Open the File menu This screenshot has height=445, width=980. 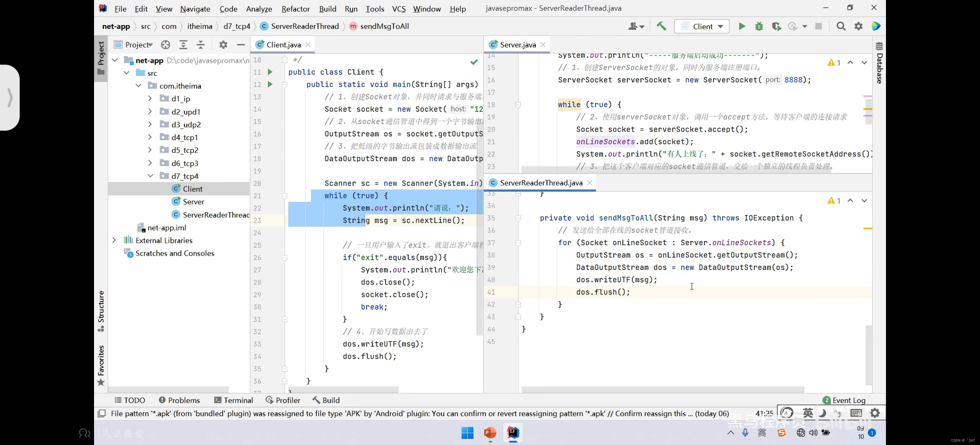(120, 9)
